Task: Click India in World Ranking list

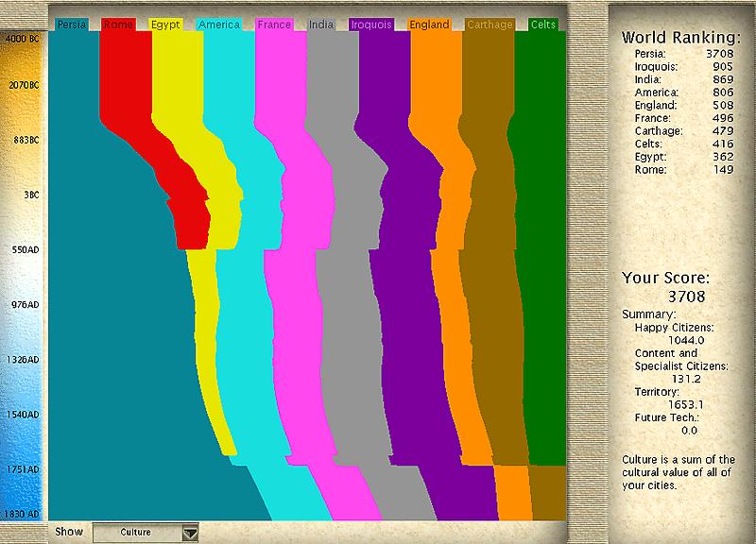Action: [684, 79]
